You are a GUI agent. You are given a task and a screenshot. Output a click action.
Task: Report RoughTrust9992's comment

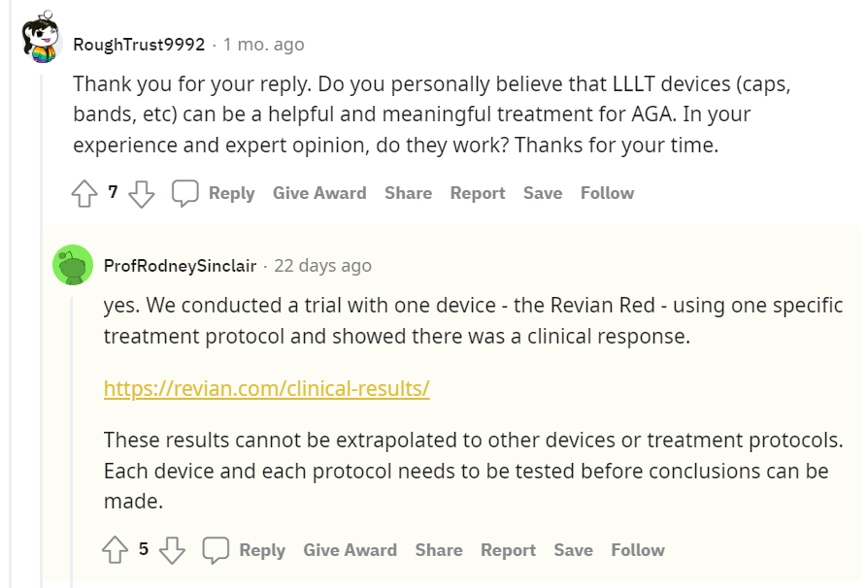[478, 193]
